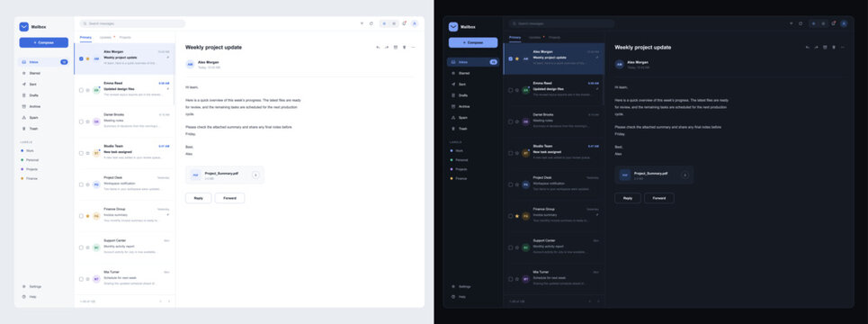
Task: Click archive icon in light theme email header
Action: click(x=395, y=48)
